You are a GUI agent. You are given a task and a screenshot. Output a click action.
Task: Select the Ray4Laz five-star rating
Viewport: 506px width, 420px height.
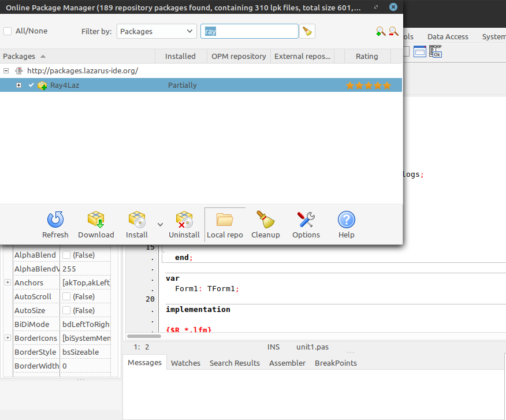click(368, 86)
